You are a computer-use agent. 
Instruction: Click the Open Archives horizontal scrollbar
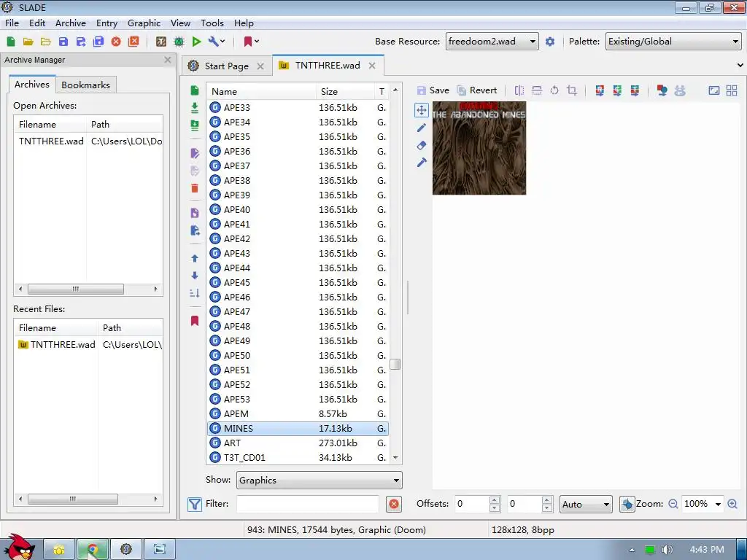[x=88, y=289]
